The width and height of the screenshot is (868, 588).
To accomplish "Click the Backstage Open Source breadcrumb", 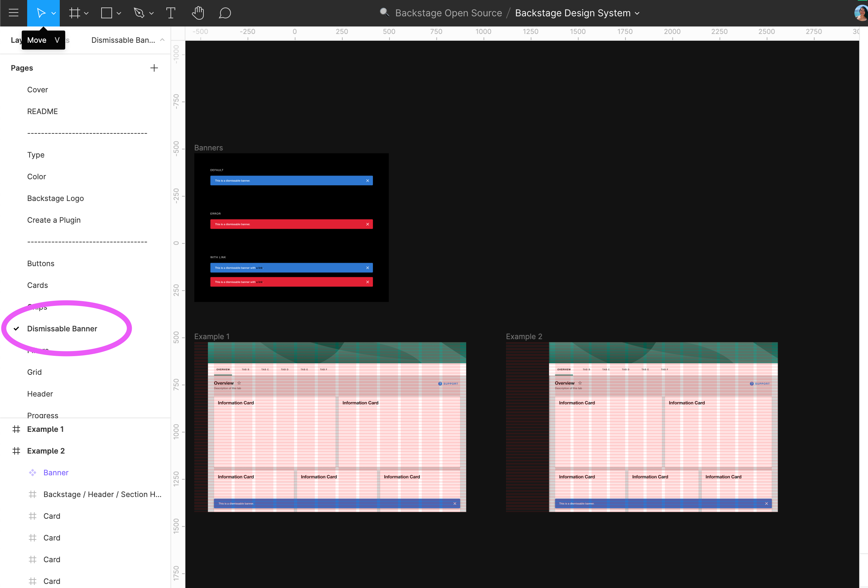I will [x=448, y=12].
